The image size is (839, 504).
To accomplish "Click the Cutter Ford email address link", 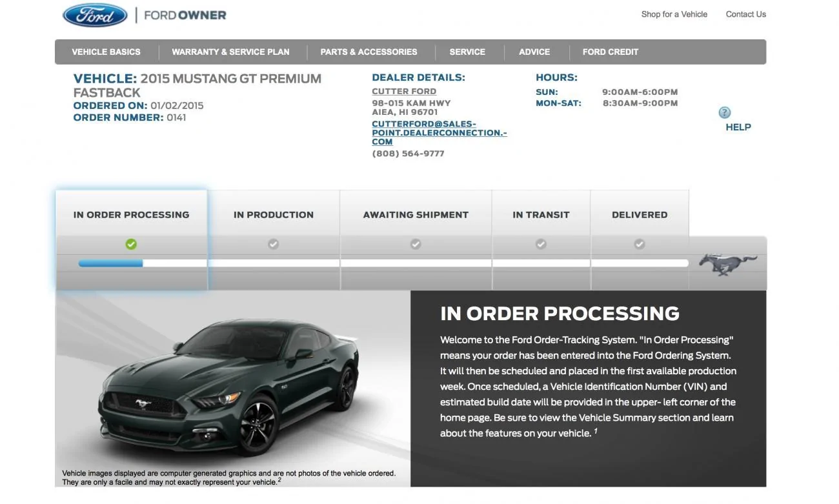I will pyautogui.click(x=440, y=133).
